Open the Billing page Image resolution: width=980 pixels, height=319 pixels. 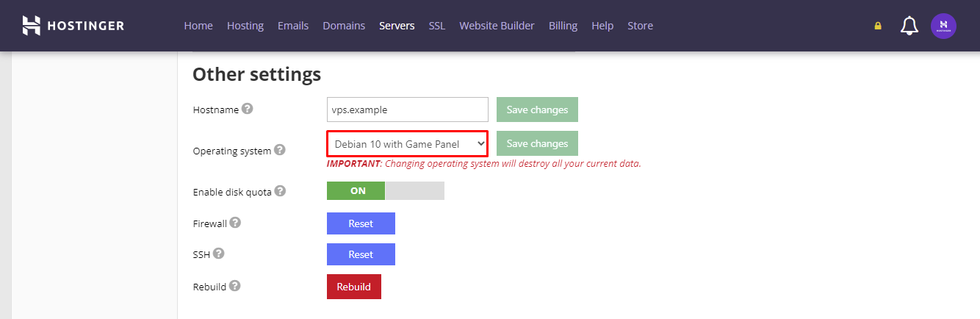click(563, 26)
